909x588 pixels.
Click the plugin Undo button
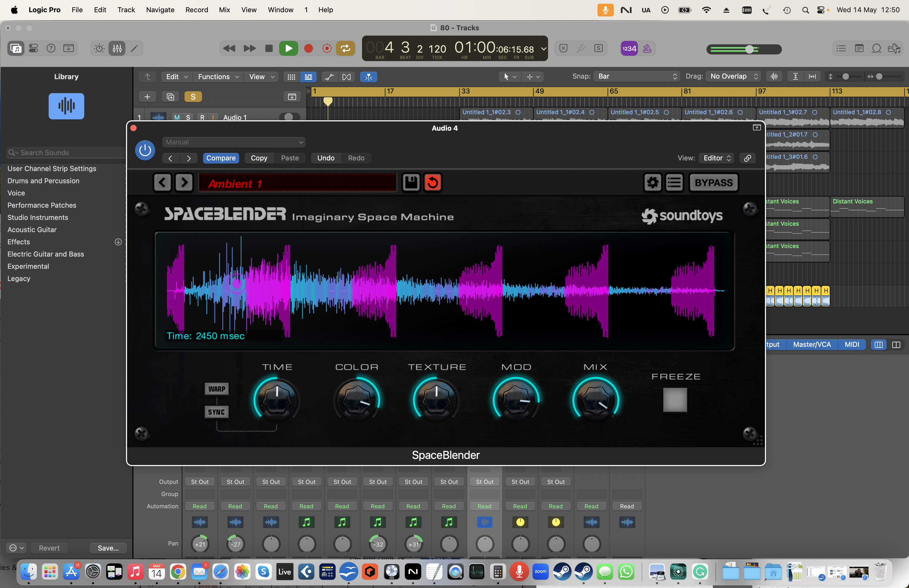[x=326, y=158]
